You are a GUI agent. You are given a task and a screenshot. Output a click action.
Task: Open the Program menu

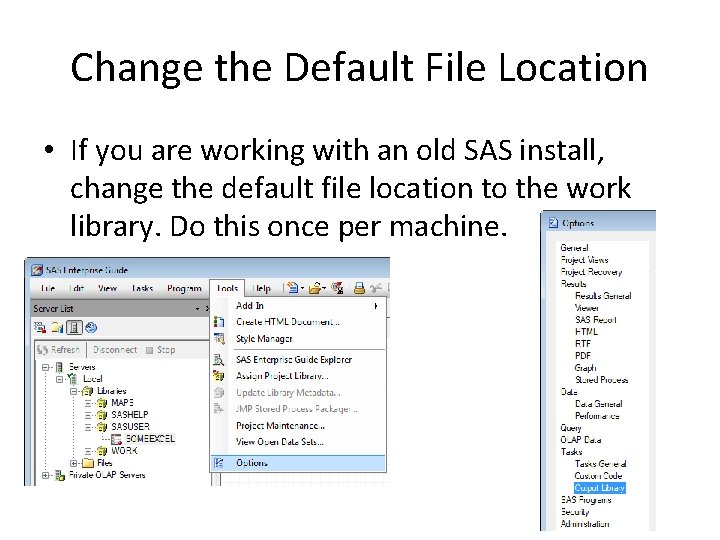(184, 288)
